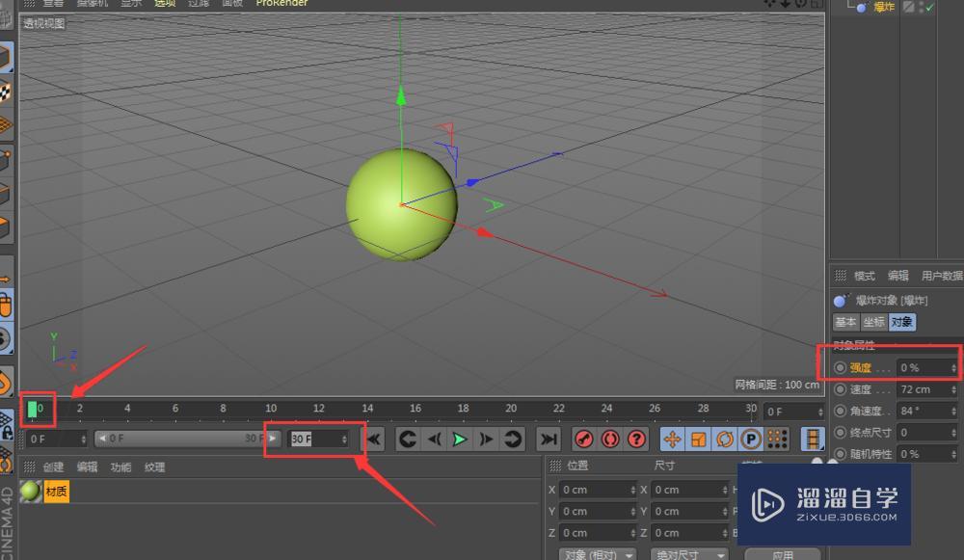Click the green sphere in the viewport
Viewport: 964px width, 560px height.
[401, 204]
